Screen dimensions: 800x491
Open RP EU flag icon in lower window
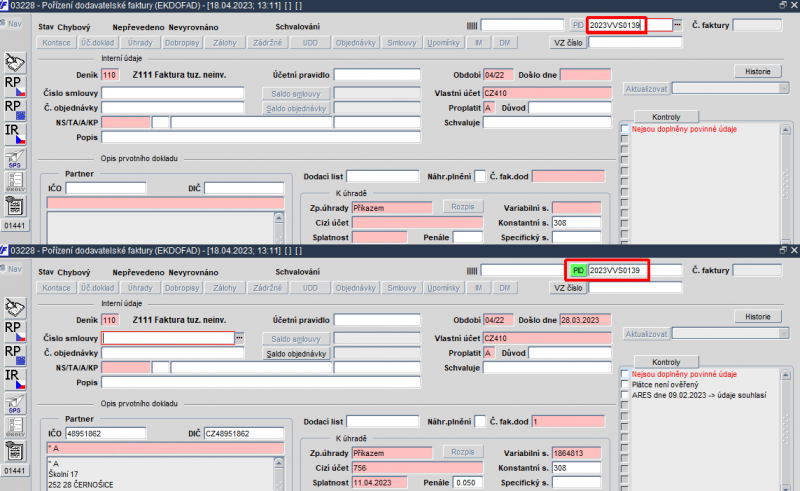click(x=15, y=355)
